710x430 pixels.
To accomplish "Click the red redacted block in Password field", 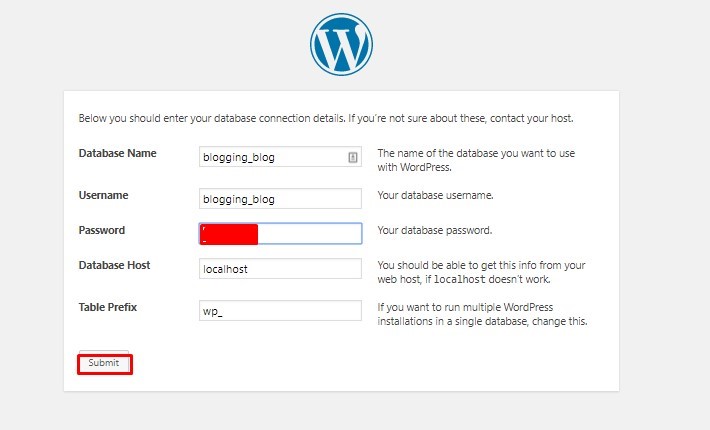I will [x=229, y=234].
